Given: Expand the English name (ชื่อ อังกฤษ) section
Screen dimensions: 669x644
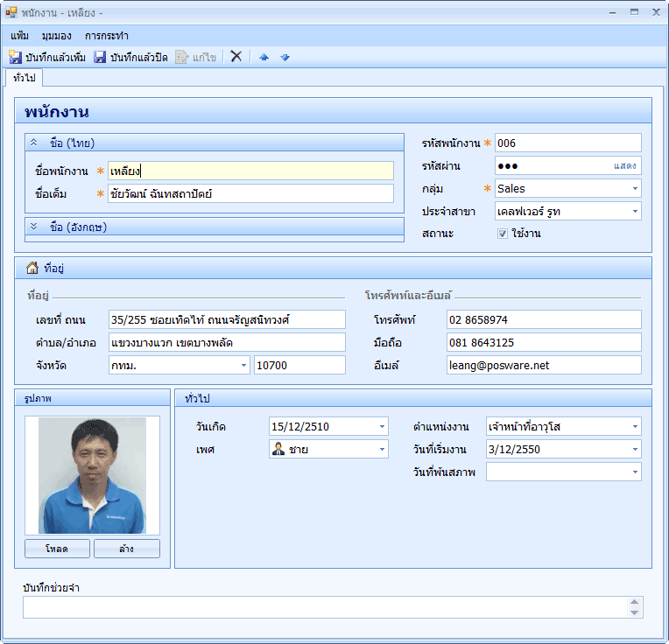Looking at the screenshot, I should click(34, 227).
